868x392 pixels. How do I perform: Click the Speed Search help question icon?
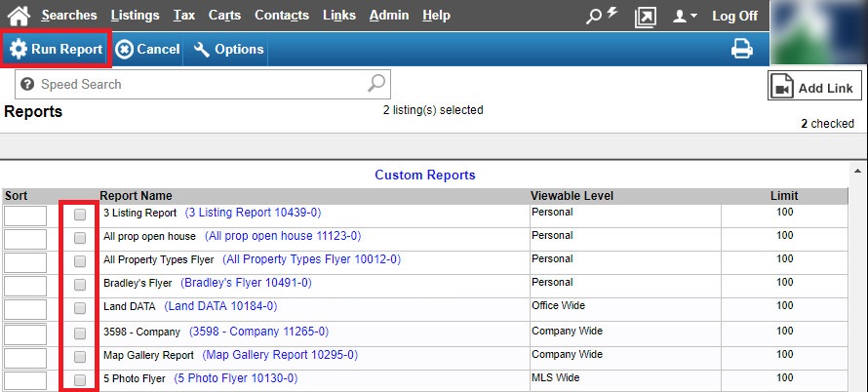tap(27, 85)
